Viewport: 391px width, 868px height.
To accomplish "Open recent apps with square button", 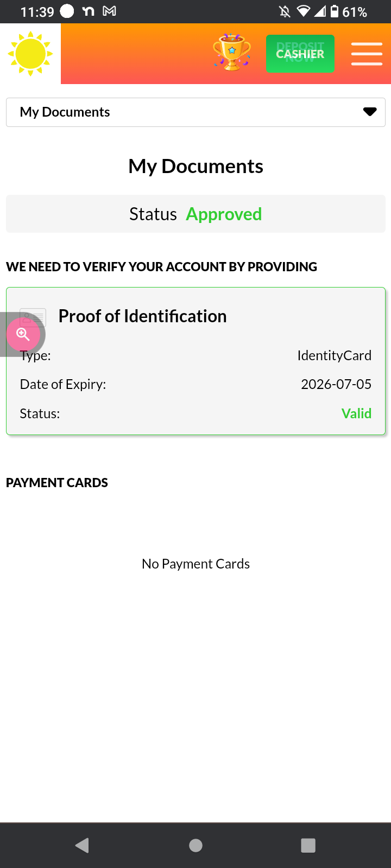I will 308,845.
